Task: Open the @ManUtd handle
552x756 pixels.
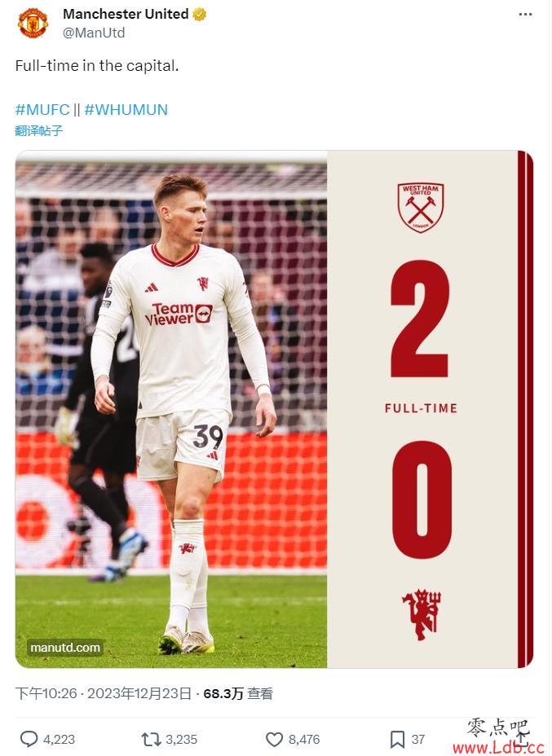Action: [94, 33]
